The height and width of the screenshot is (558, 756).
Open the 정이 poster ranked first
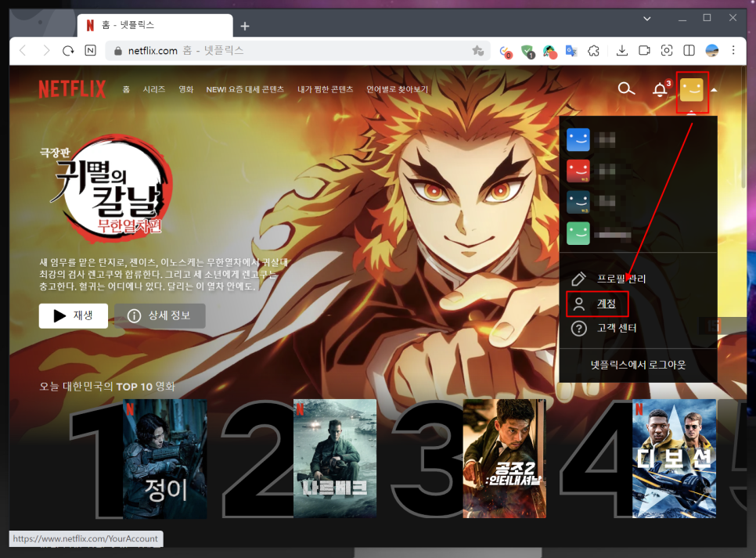165,459
